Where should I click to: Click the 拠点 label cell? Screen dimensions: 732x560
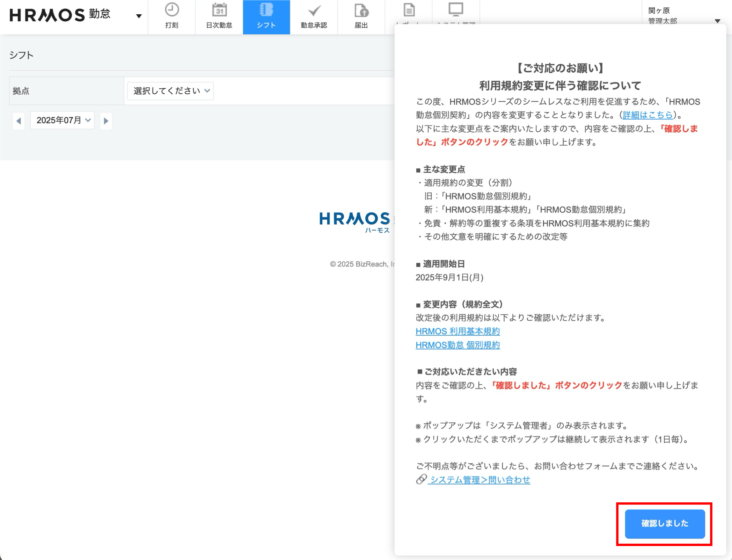pyautogui.click(x=66, y=91)
